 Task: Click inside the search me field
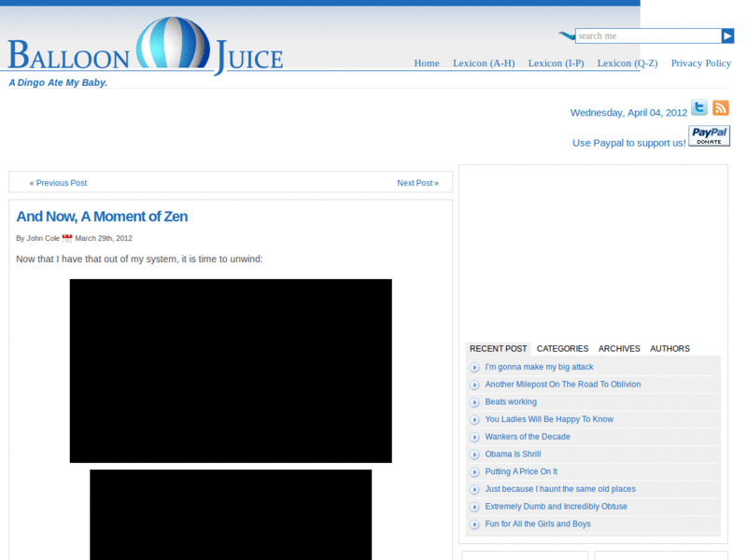pyautogui.click(x=647, y=36)
